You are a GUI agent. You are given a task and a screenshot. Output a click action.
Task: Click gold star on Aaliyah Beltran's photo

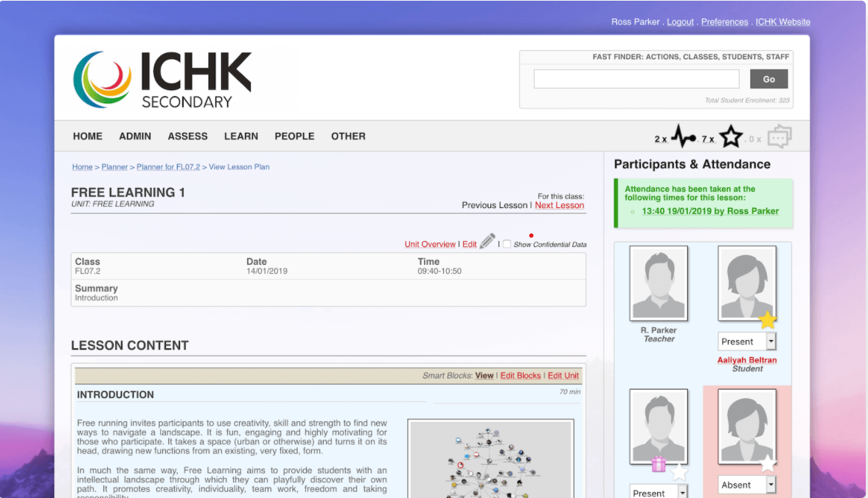coord(767,319)
